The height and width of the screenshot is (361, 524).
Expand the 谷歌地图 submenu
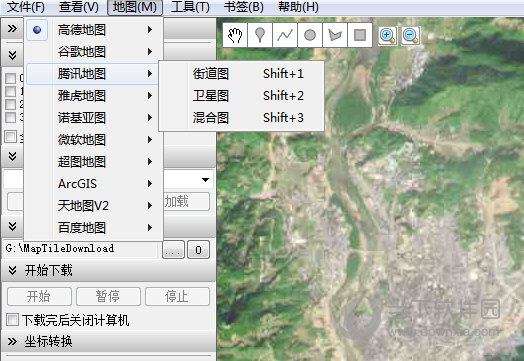[94, 52]
